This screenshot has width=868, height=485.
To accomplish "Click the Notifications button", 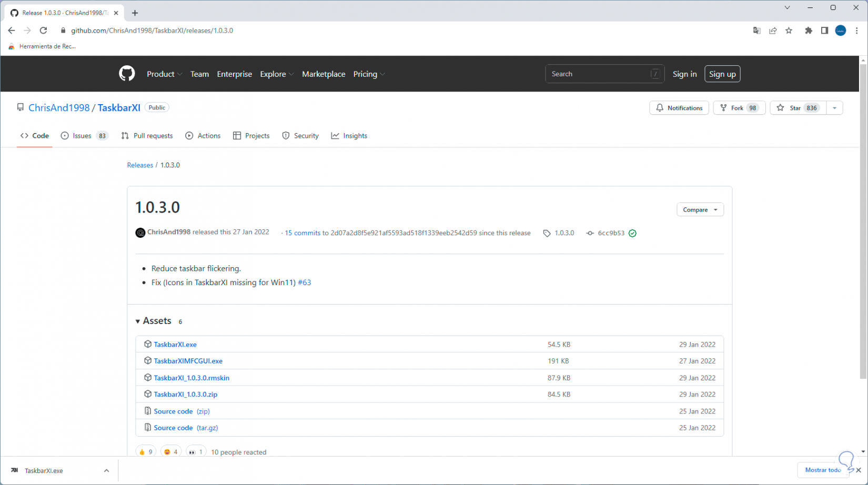I will click(x=679, y=108).
